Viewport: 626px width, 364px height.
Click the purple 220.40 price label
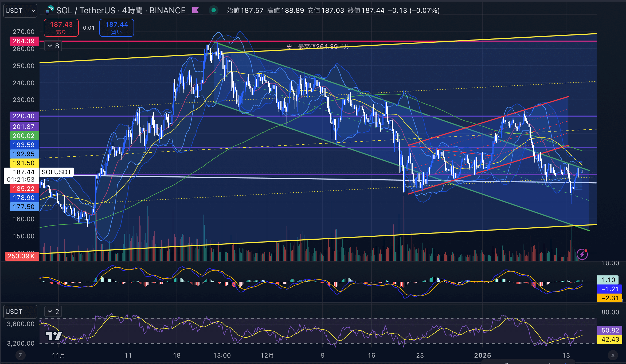[x=24, y=116]
